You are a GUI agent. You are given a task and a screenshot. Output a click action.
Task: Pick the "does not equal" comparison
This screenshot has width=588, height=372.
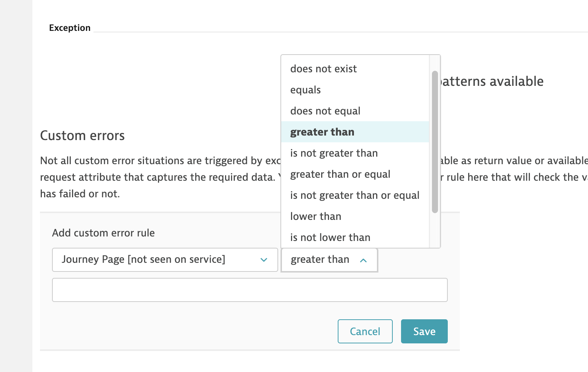(325, 111)
